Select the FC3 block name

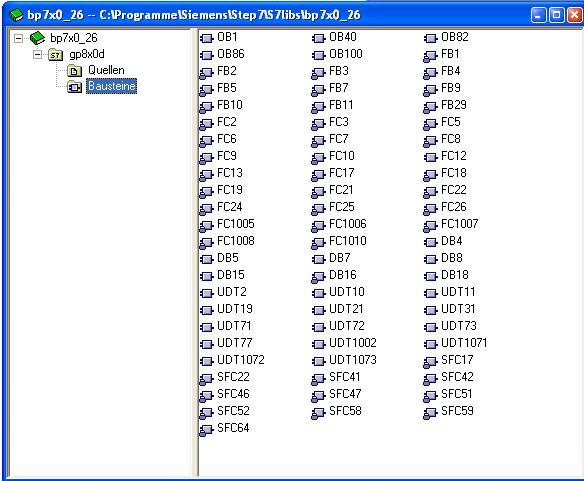pyautogui.click(x=339, y=122)
